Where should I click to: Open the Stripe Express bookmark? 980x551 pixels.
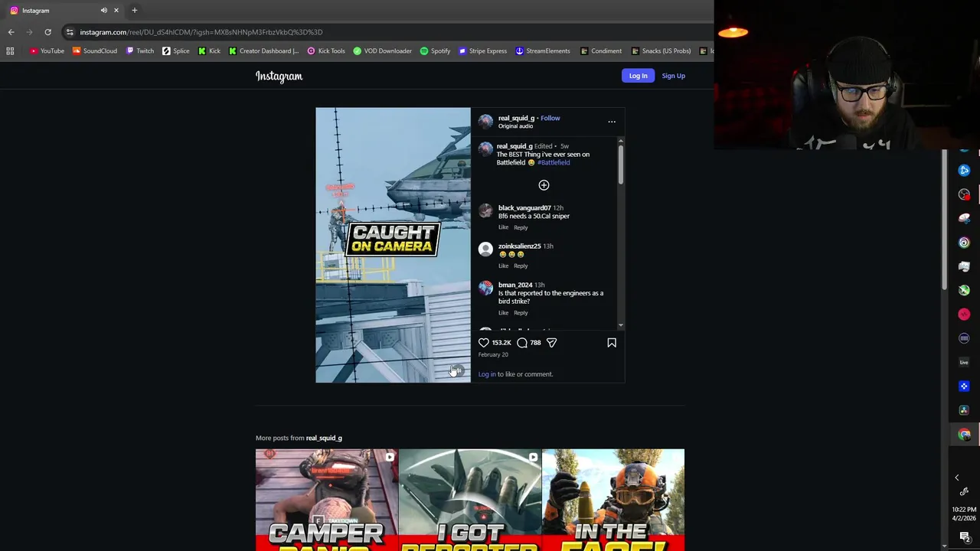[483, 51]
